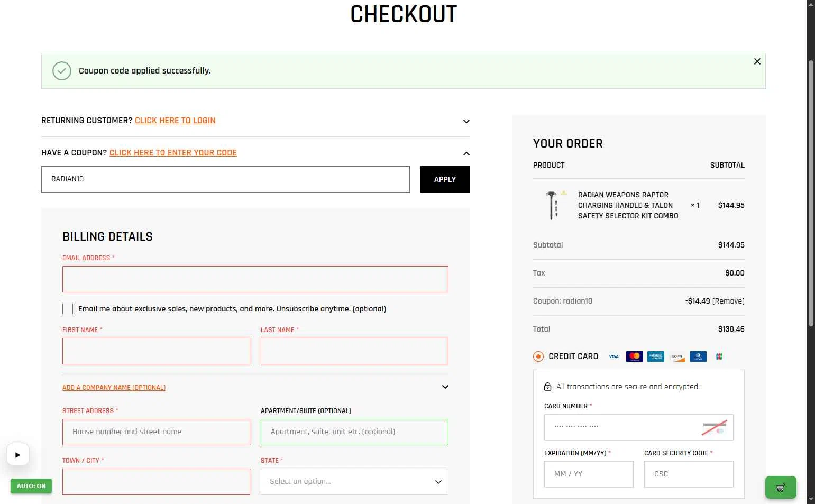815x504 pixels.
Task: Toggle the AUTO: ON button
Action: click(31, 486)
